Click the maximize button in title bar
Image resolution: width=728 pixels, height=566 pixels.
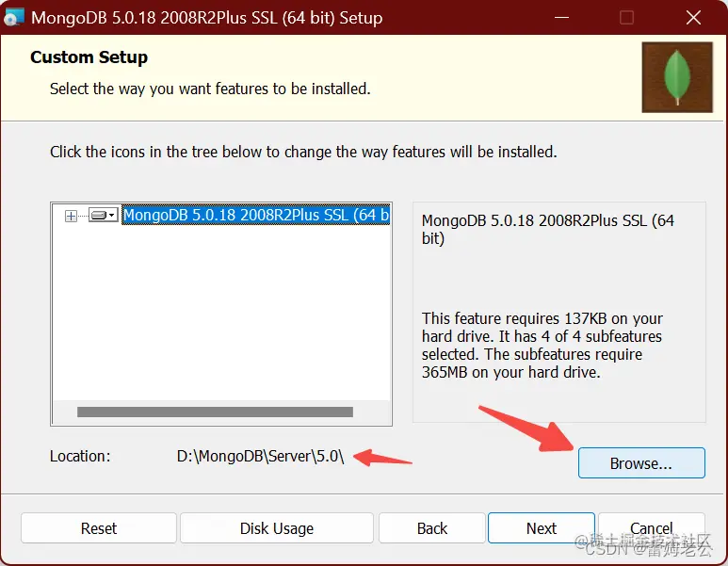[x=626, y=18]
